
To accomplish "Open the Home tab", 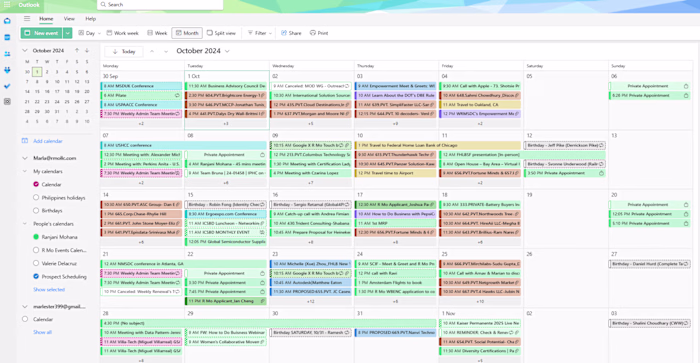I will point(46,19).
